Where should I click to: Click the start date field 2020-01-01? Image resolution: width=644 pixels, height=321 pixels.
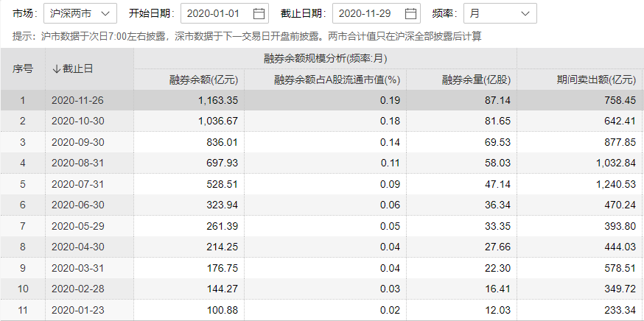pos(214,13)
